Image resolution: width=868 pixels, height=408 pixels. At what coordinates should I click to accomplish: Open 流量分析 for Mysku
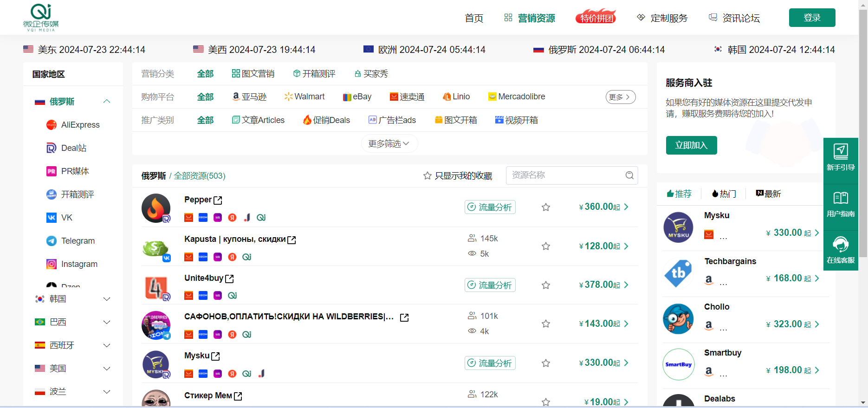point(490,363)
